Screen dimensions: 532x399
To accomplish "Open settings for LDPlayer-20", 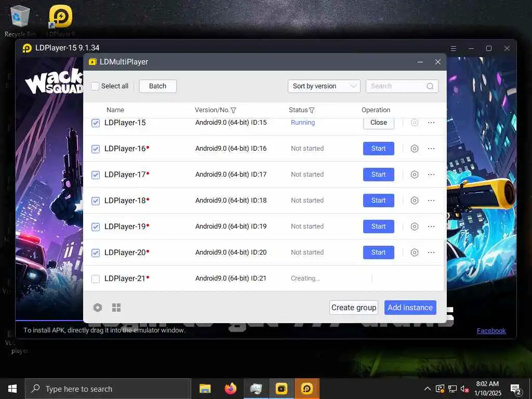I will pyautogui.click(x=414, y=252).
